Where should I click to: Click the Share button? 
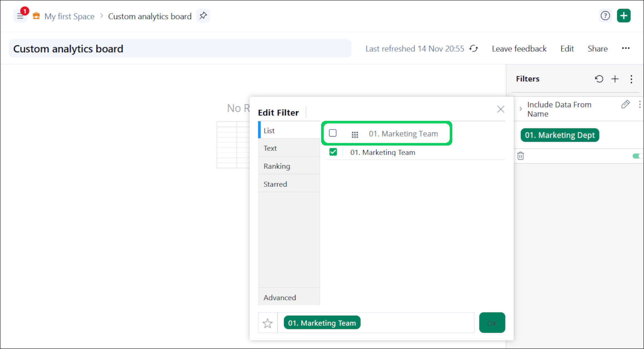coord(597,49)
